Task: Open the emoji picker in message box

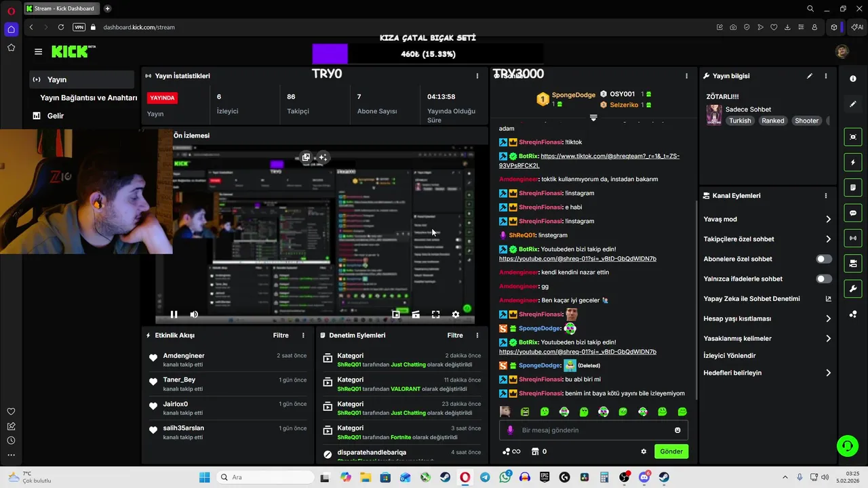Action: 677,430
